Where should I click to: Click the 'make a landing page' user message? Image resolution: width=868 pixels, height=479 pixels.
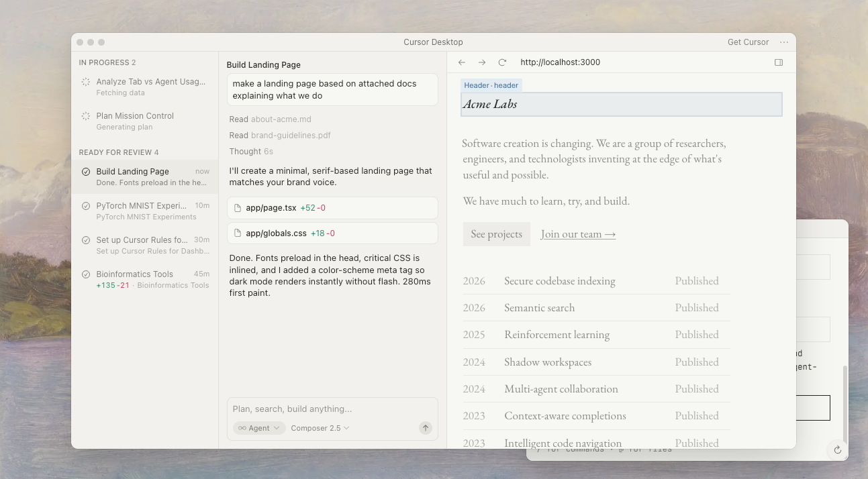(x=332, y=90)
